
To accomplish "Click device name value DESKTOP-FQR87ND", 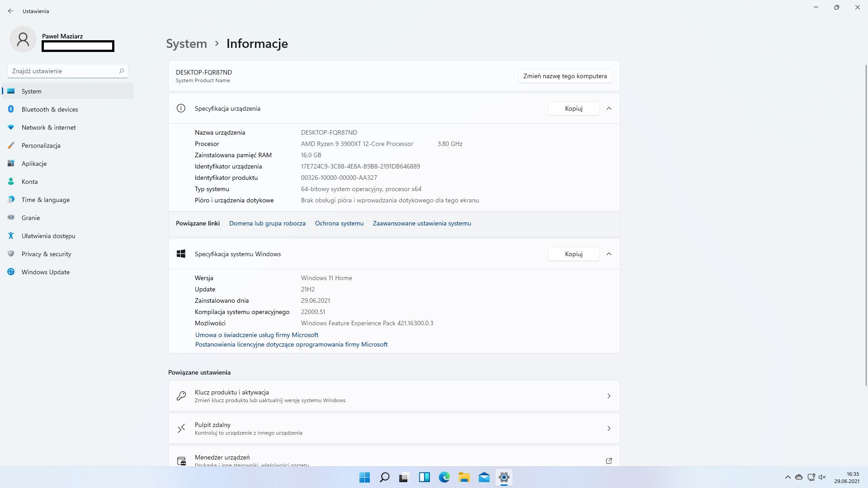I will [x=329, y=132].
